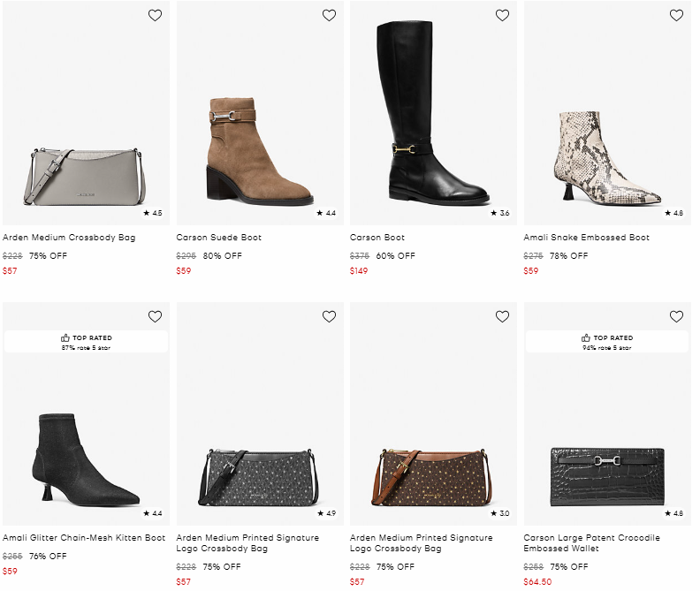Toggle wishlist heart on Carson Suede Boot
This screenshot has height=591, width=700.
[329, 15]
